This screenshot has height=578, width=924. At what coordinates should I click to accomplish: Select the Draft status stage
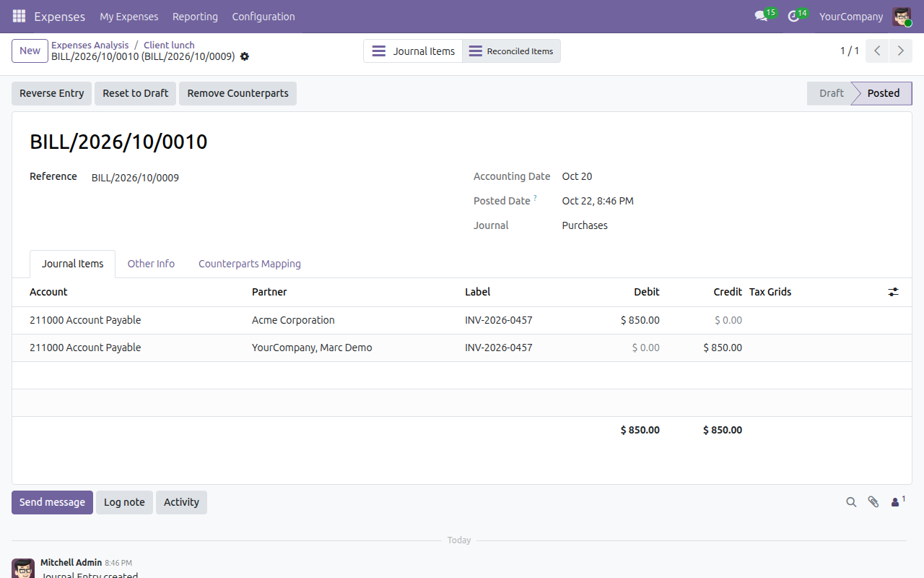832,93
